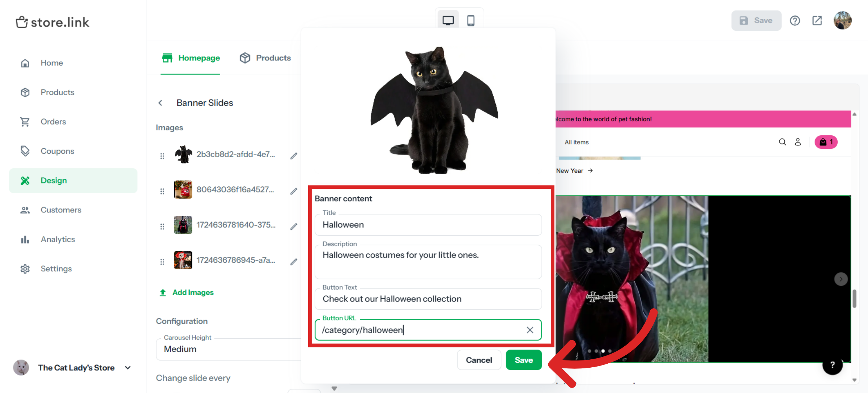The height and width of the screenshot is (393, 868).
Task: Click the account icon in the store preview
Action: click(x=798, y=142)
